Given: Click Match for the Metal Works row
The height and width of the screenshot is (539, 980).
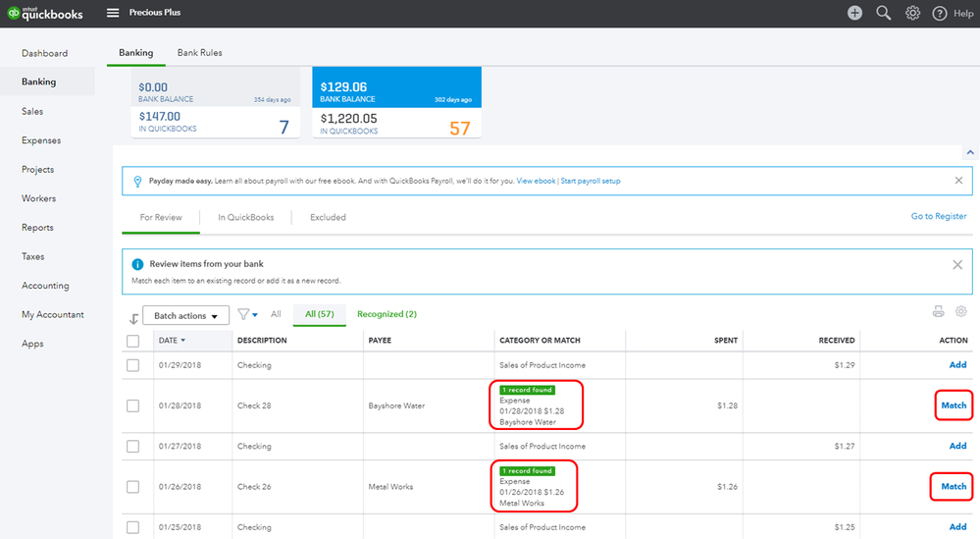Looking at the screenshot, I should [954, 487].
